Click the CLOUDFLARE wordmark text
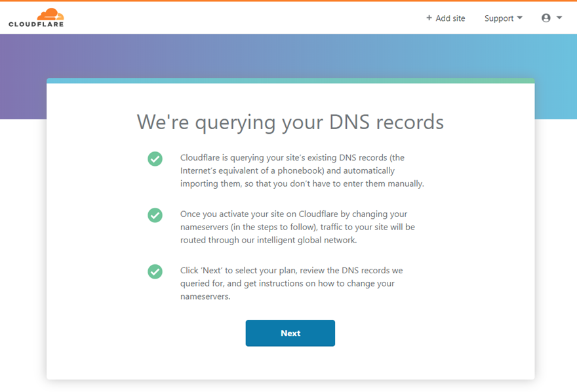This screenshot has height=392, width=577. (x=36, y=24)
